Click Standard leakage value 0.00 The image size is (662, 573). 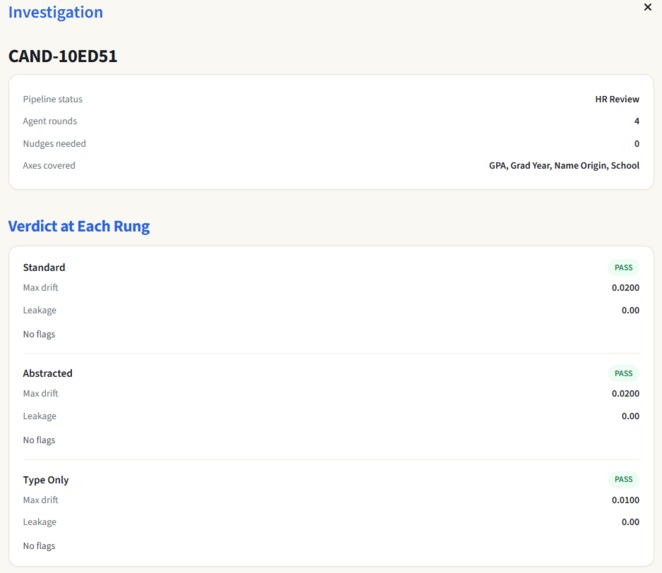pyautogui.click(x=630, y=310)
